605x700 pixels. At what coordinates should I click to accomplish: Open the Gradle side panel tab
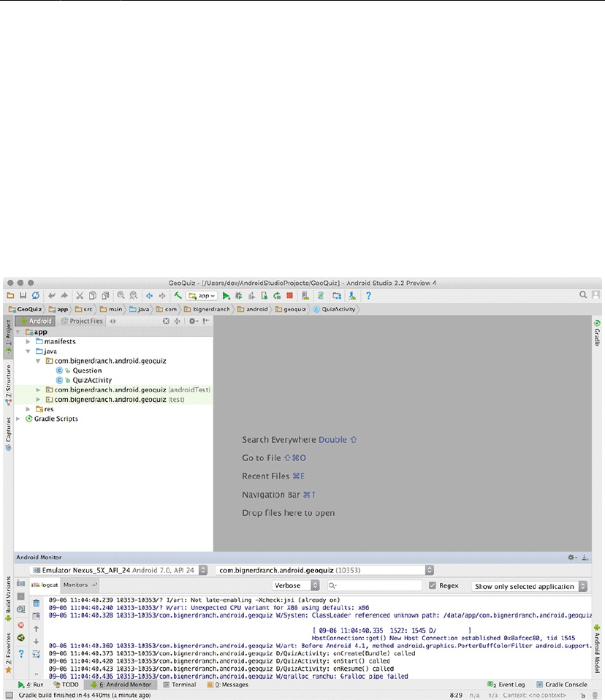597,332
